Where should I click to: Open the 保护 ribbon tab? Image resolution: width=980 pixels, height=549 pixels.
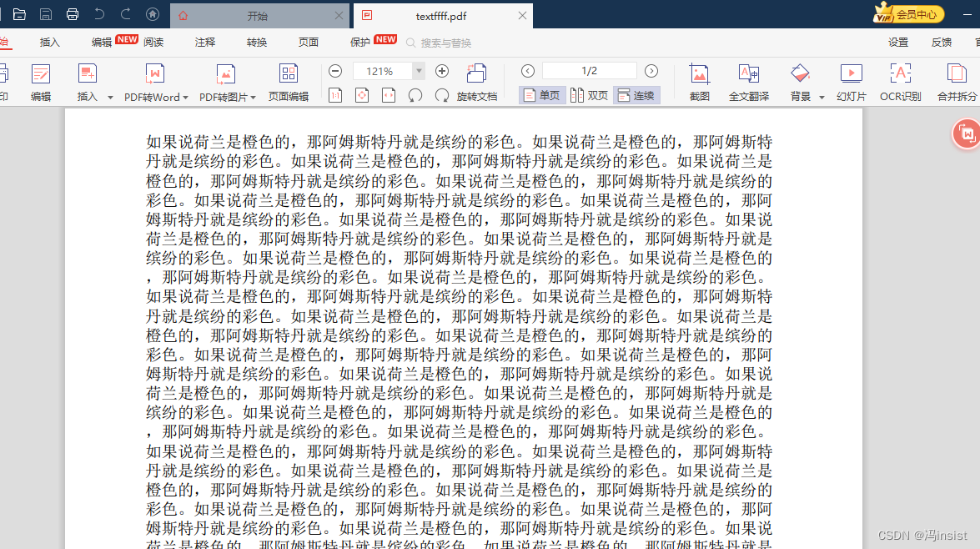coord(360,42)
